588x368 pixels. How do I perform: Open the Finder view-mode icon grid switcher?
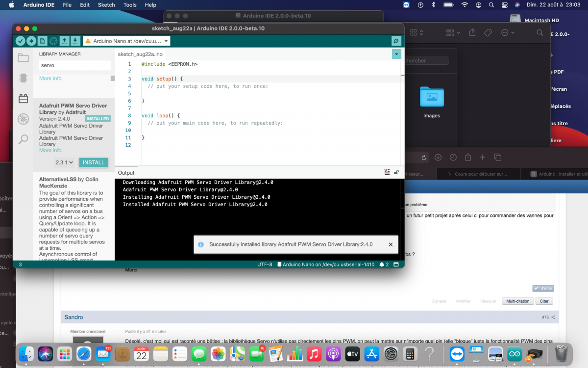pos(416,32)
